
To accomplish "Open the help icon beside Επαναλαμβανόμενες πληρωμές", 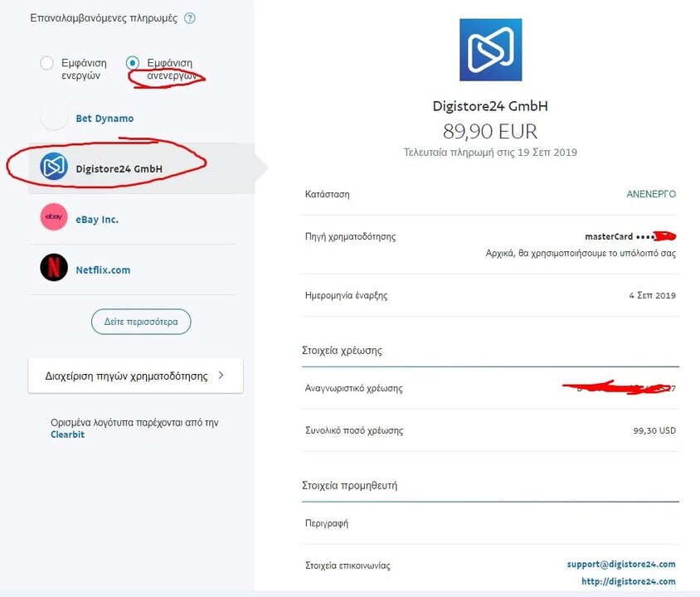I will pos(190,18).
